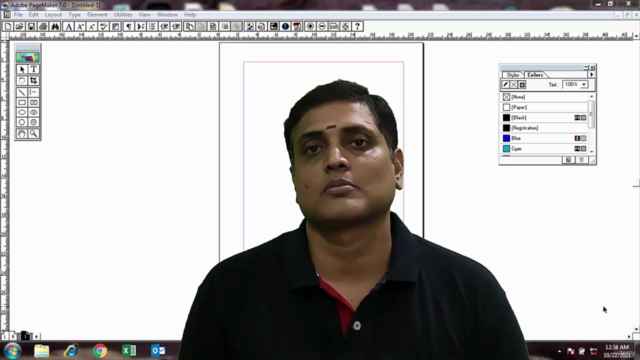This screenshot has width=640, height=360.
Task: Open the View menu
Action: (144, 15)
